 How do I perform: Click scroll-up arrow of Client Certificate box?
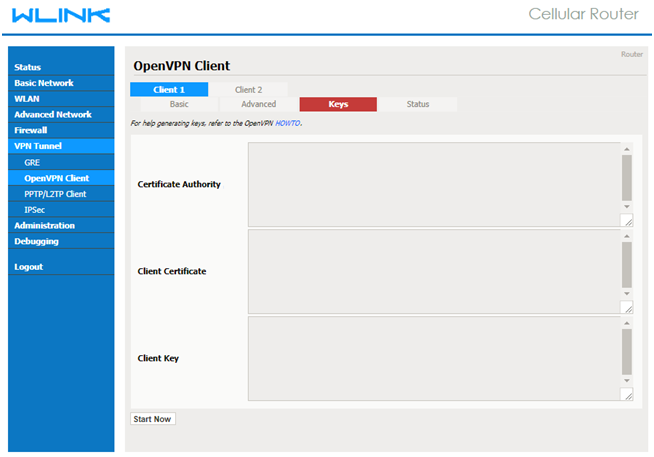click(x=626, y=236)
